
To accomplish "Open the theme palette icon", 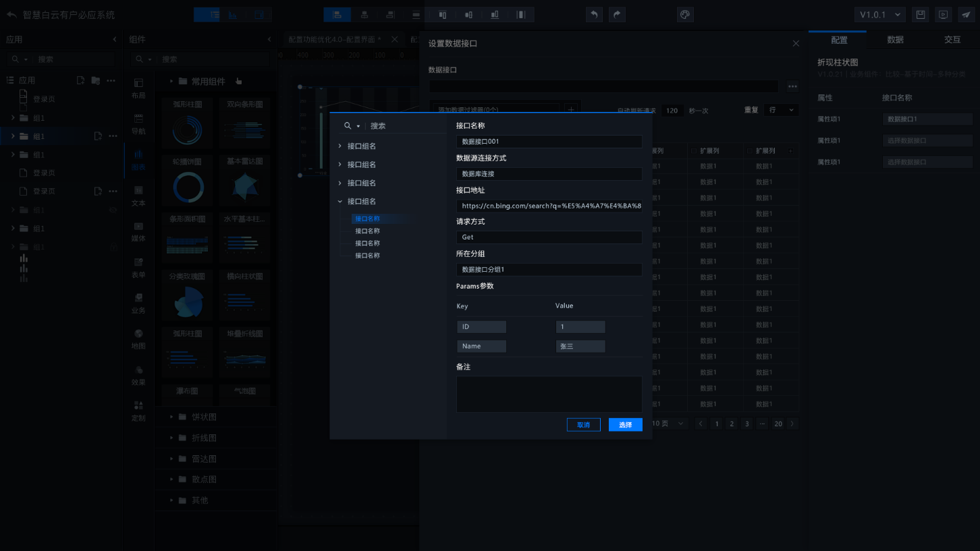I will pos(684,15).
